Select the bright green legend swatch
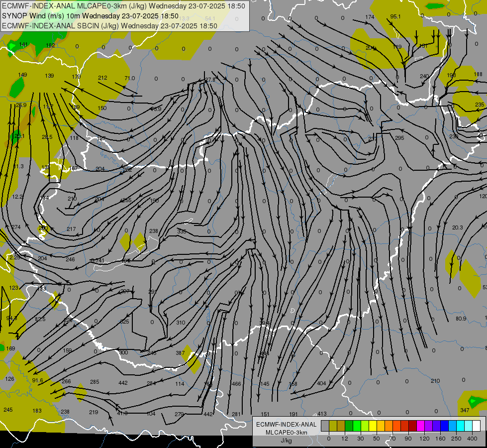This screenshot has width=487, height=448. 357,426
